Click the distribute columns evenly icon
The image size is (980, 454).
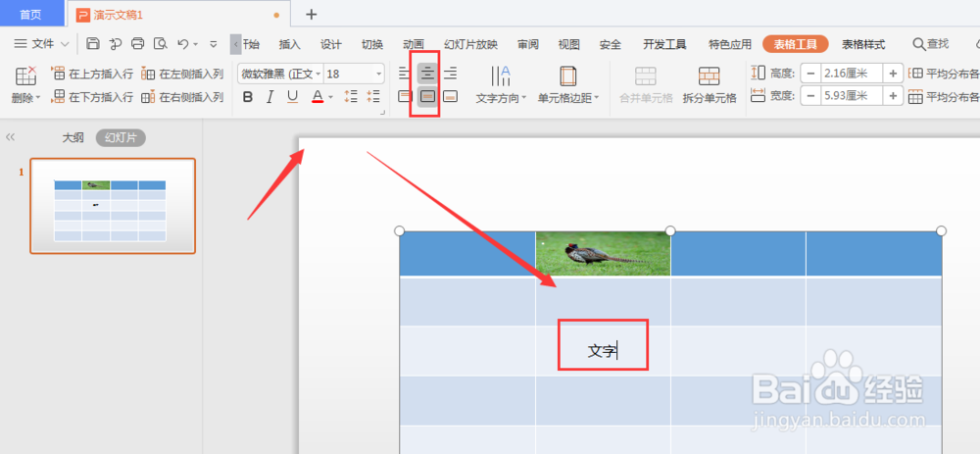click(915, 96)
